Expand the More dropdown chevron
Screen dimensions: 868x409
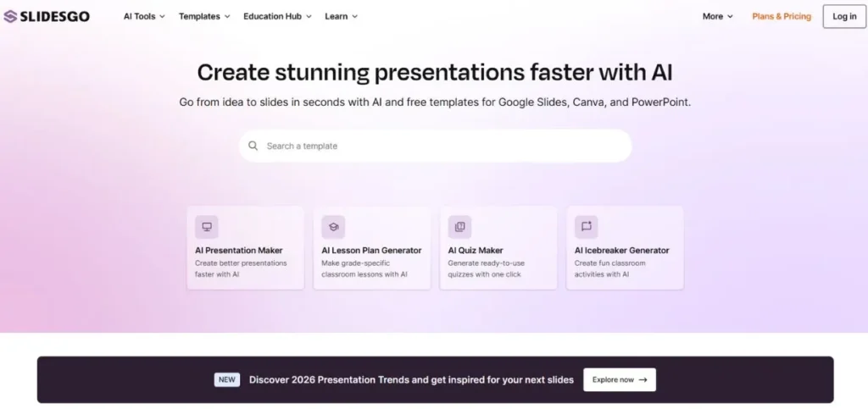[730, 17]
